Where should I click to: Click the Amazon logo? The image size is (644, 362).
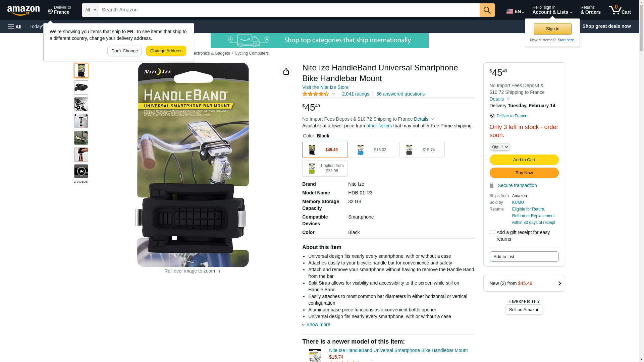(23, 10)
